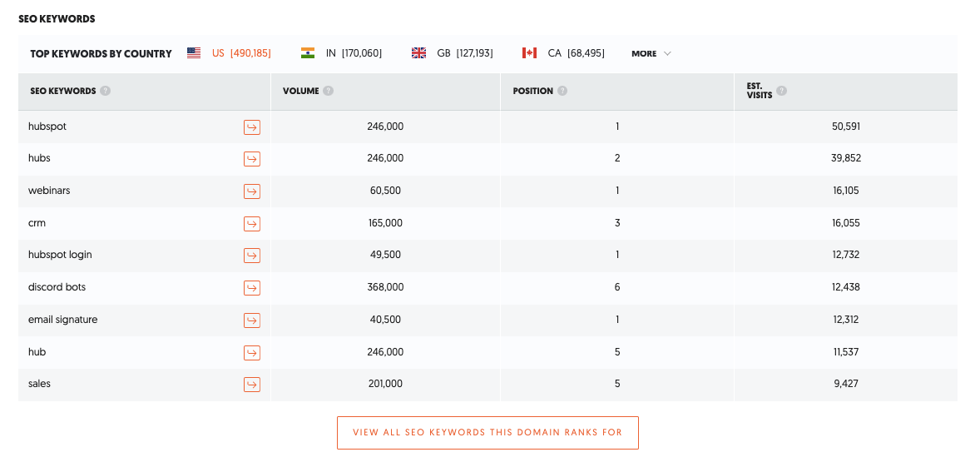Click arrow icon beside webinars keyword
This screenshot has width=980, height=467.
(251, 191)
